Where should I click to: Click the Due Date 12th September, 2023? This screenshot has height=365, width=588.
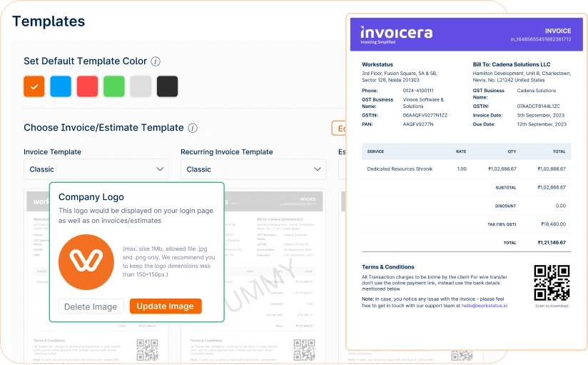[x=542, y=124]
